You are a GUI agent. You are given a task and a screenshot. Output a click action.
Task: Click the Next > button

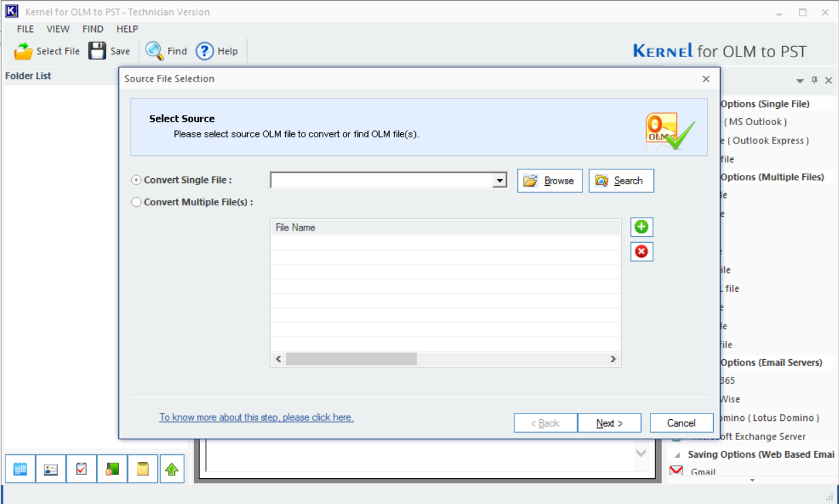click(609, 423)
